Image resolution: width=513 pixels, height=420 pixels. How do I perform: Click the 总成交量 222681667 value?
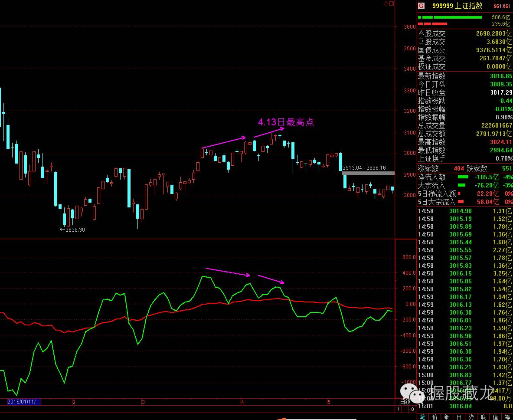click(497, 125)
